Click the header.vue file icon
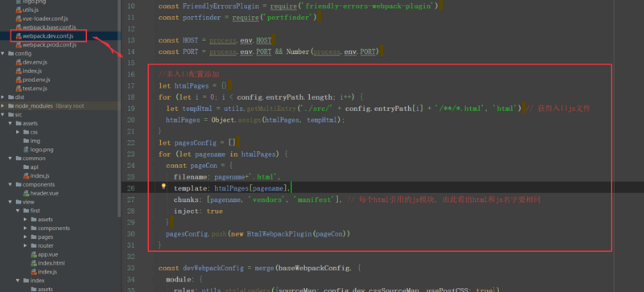 click(26, 193)
